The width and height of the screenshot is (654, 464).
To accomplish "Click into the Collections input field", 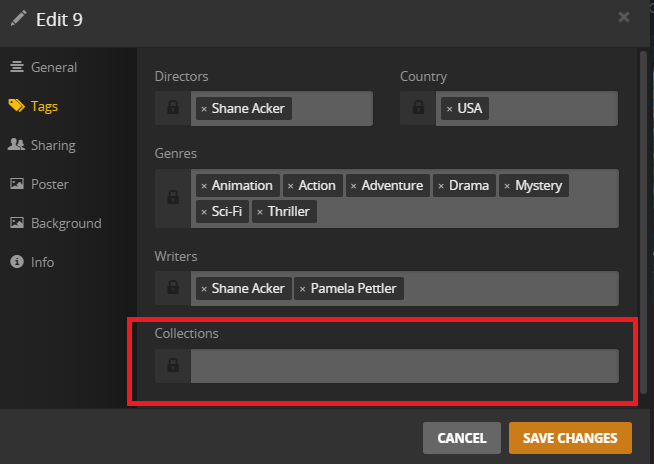I will pos(404,366).
